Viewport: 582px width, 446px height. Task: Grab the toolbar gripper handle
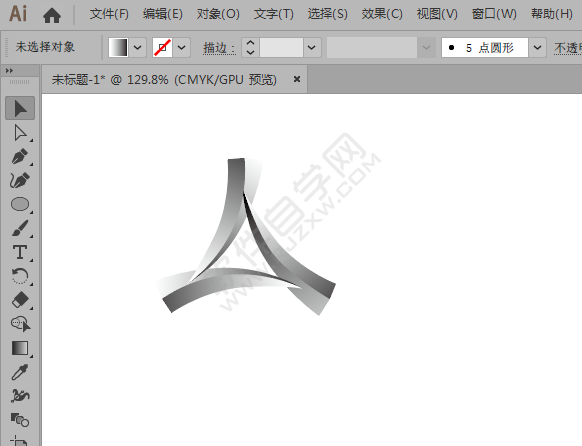click(19, 82)
